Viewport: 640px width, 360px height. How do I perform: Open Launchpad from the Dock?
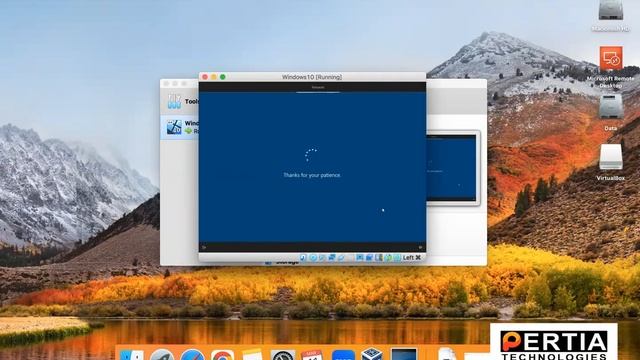[x=162, y=355]
